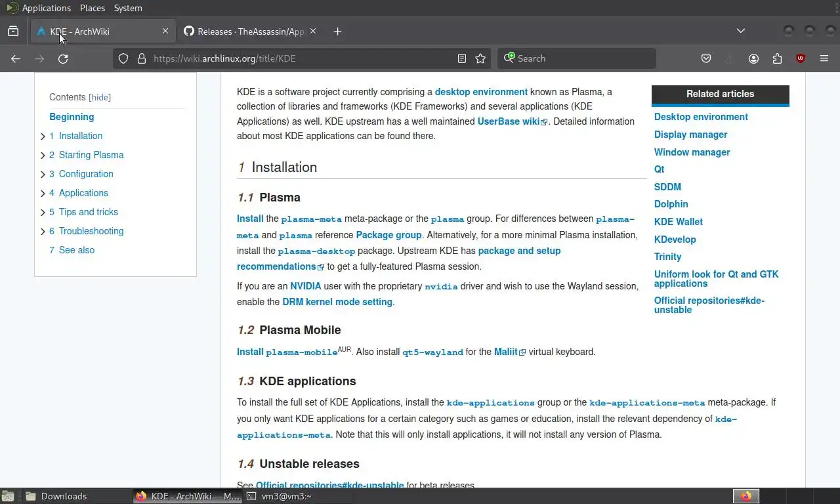Switch to Releases TheAssassin GitHub tab
Viewport: 840px width, 504px height.
[x=249, y=31]
